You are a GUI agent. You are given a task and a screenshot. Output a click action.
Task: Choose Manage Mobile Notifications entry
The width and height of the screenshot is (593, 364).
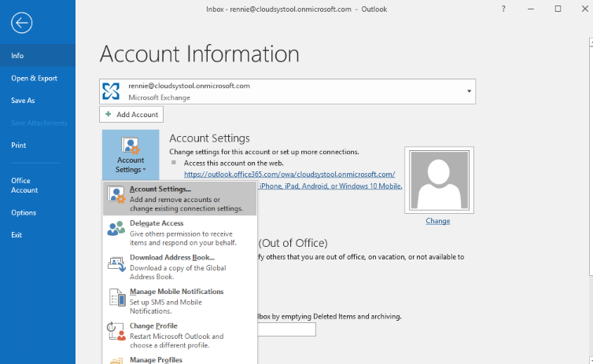179,301
